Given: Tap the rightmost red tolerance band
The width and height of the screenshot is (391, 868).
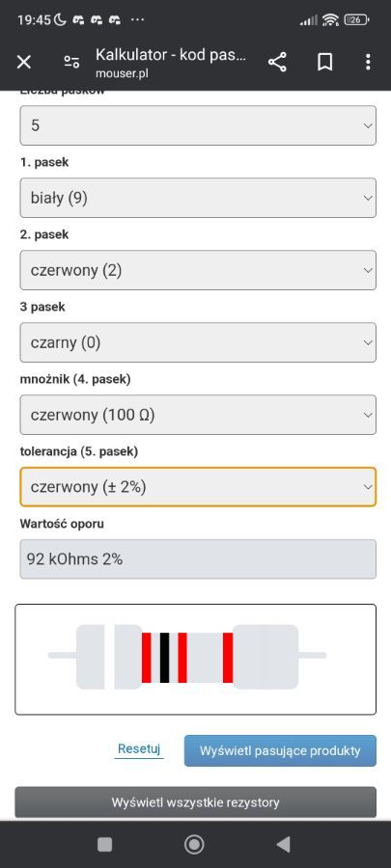Looking at the screenshot, I should [x=228, y=657].
